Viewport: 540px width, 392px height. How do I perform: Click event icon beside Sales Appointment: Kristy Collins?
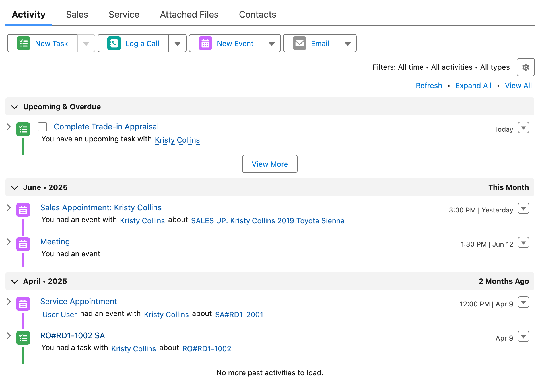[x=23, y=210]
